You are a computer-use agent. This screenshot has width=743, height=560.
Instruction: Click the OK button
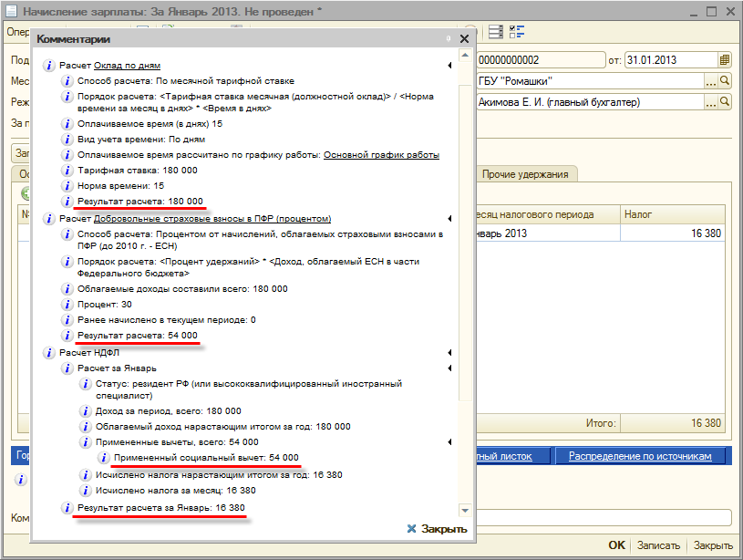click(x=616, y=545)
